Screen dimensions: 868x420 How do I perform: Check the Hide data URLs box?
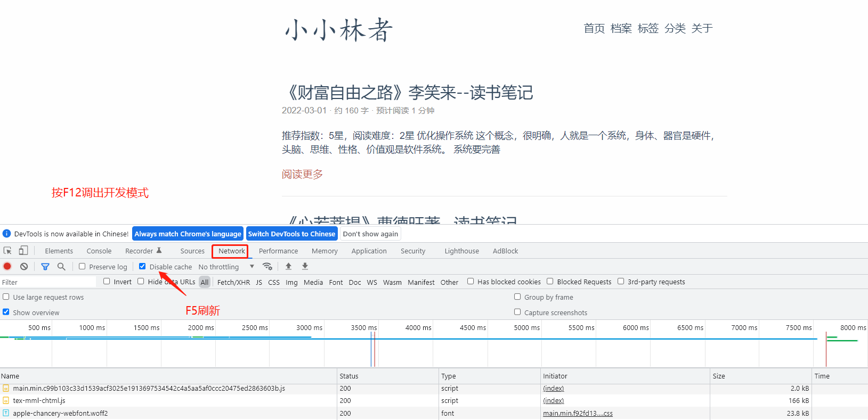coord(141,281)
